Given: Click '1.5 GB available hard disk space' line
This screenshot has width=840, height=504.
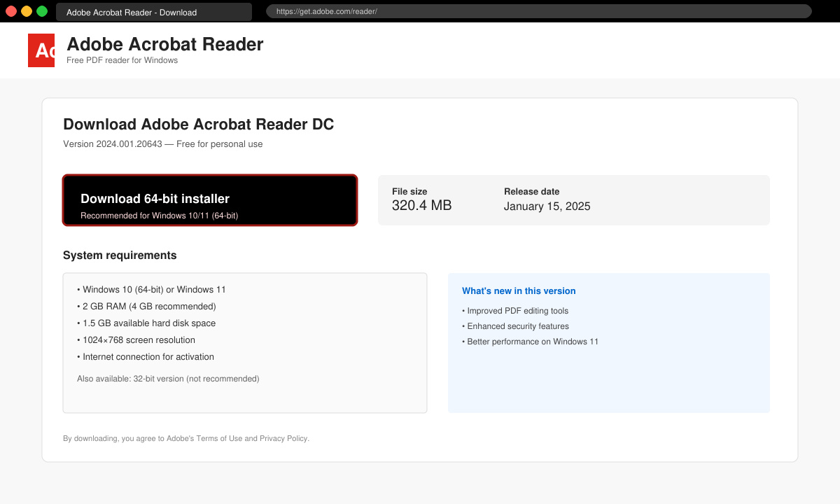Looking at the screenshot, I should [x=146, y=323].
